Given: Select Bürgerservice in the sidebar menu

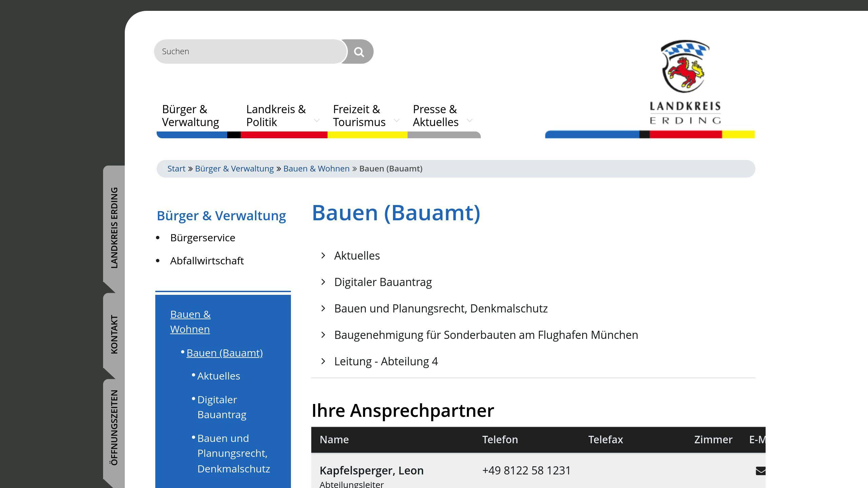Looking at the screenshot, I should (202, 238).
